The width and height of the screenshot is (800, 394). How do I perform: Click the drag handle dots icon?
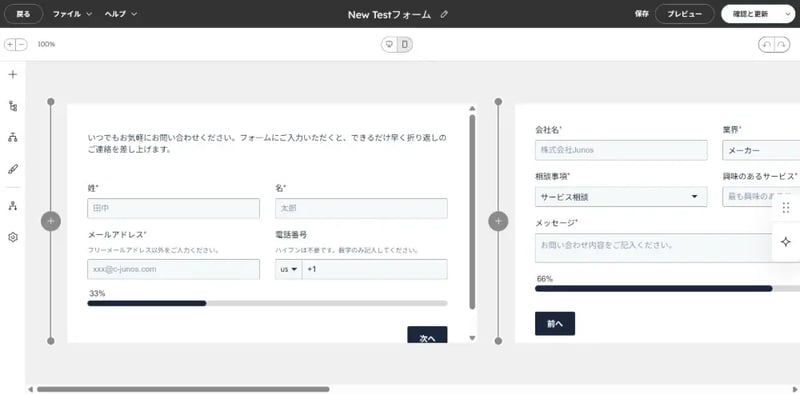tap(786, 207)
